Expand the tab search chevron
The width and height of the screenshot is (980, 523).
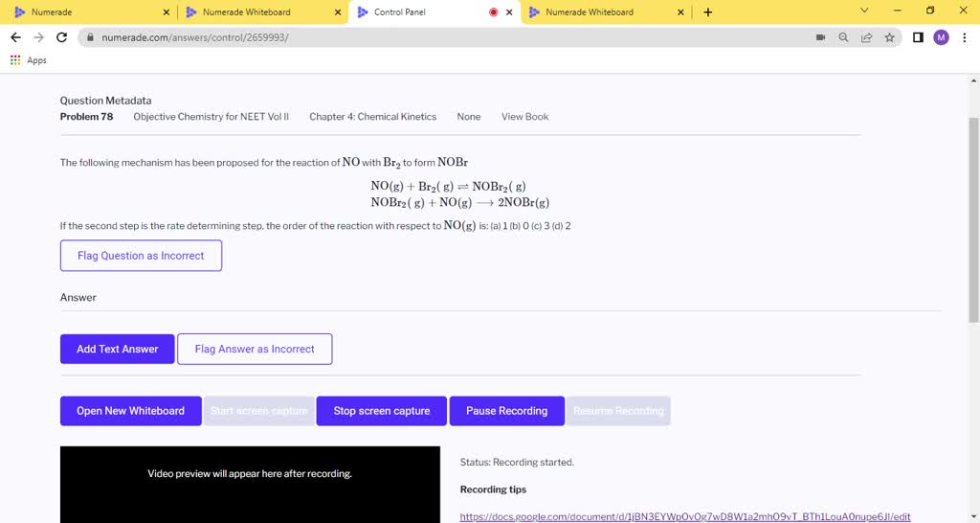tap(864, 11)
